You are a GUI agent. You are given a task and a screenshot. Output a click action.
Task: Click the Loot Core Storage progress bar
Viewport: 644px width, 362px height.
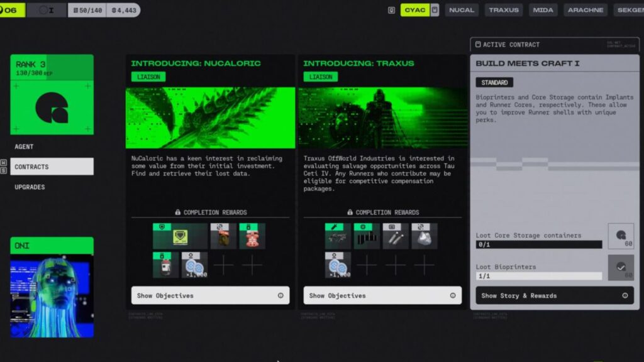click(538, 244)
